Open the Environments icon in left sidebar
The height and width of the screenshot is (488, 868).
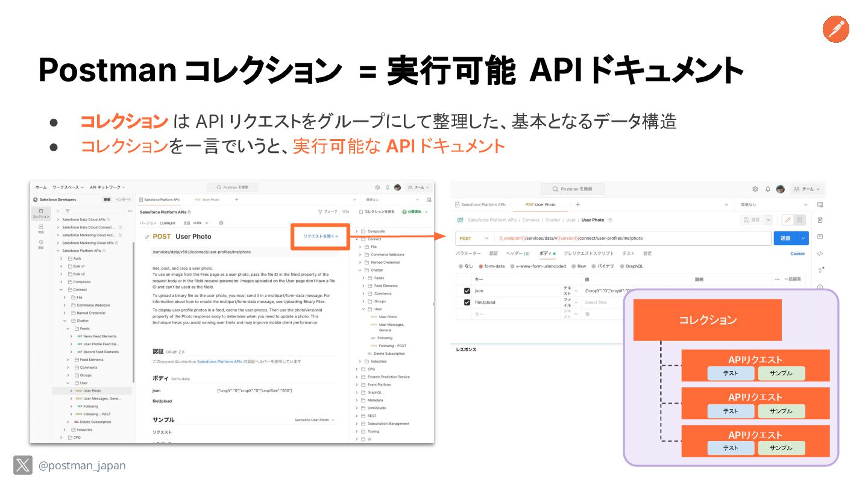pos(41,228)
